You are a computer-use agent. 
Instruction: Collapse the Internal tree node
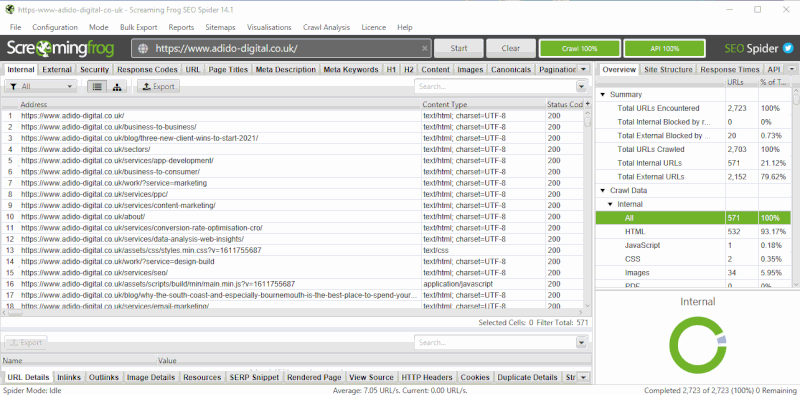pyautogui.click(x=610, y=204)
